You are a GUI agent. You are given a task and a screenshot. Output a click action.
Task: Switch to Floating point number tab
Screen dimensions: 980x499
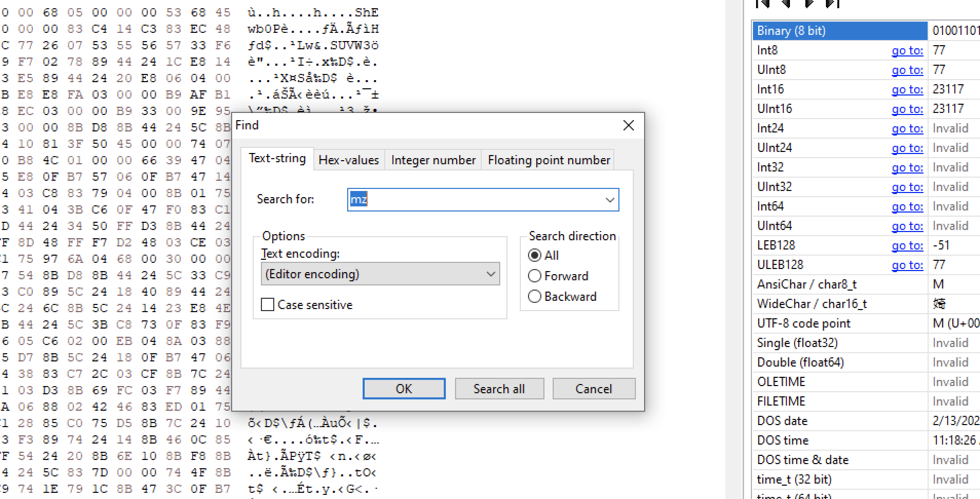coord(549,160)
